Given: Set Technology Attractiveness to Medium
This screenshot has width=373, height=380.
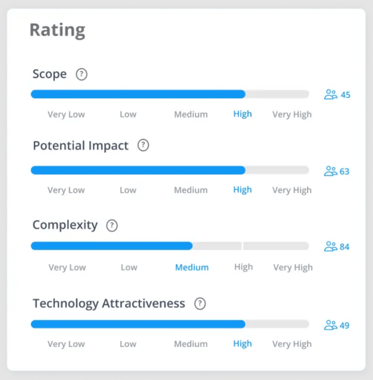Looking at the screenshot, I should [191, 344].
